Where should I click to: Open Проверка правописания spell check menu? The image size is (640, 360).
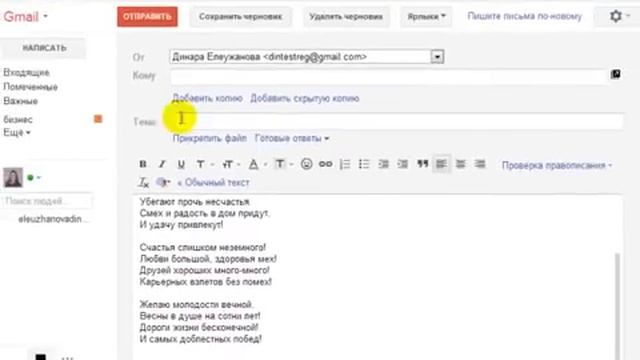click(x=557, y=165)
